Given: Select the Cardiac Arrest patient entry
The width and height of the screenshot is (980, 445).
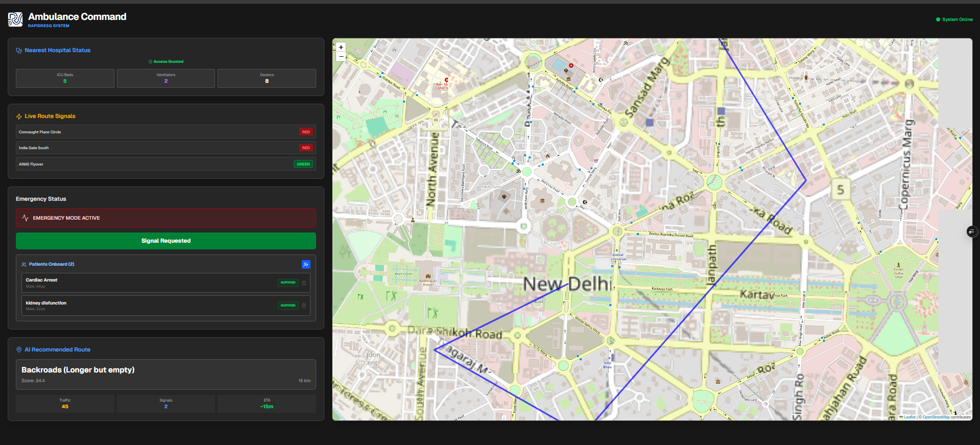Looking at the screenshot, I should [x=166, y=283].
